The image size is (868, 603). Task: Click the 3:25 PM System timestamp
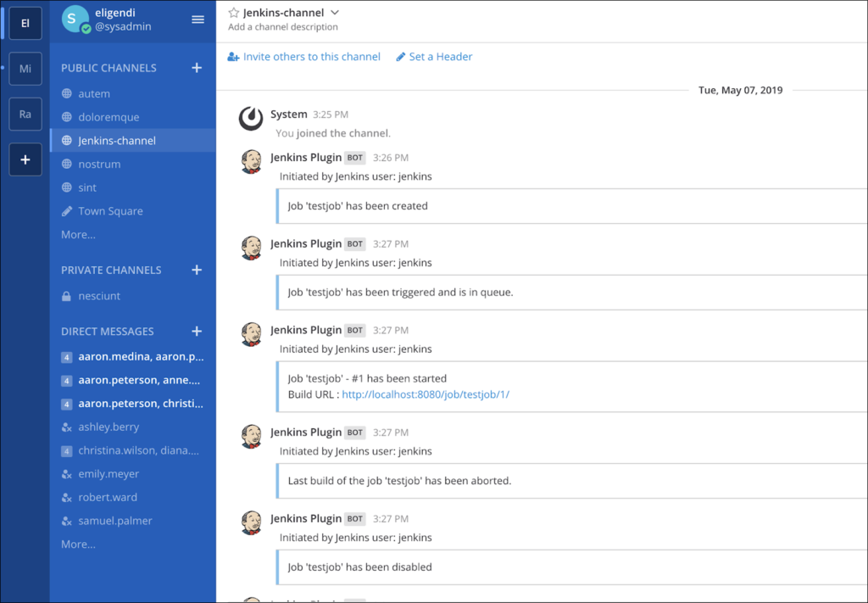[x=331, y=114]
